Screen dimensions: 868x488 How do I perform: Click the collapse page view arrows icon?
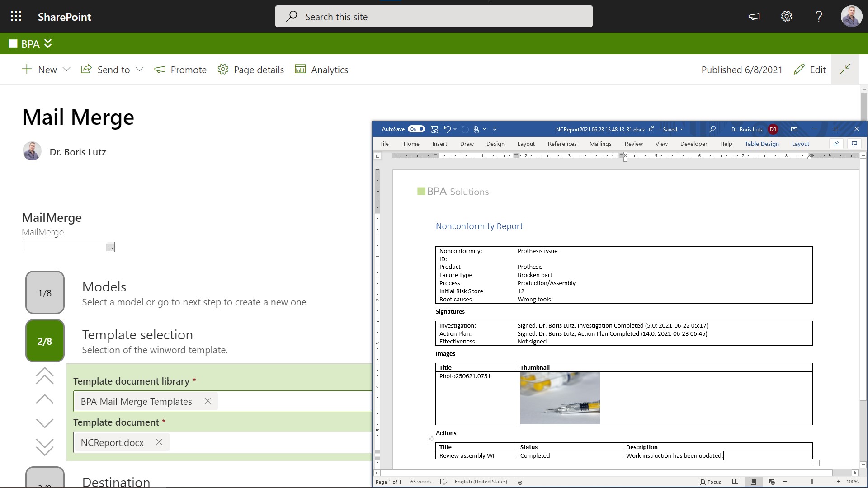point(845,70)
